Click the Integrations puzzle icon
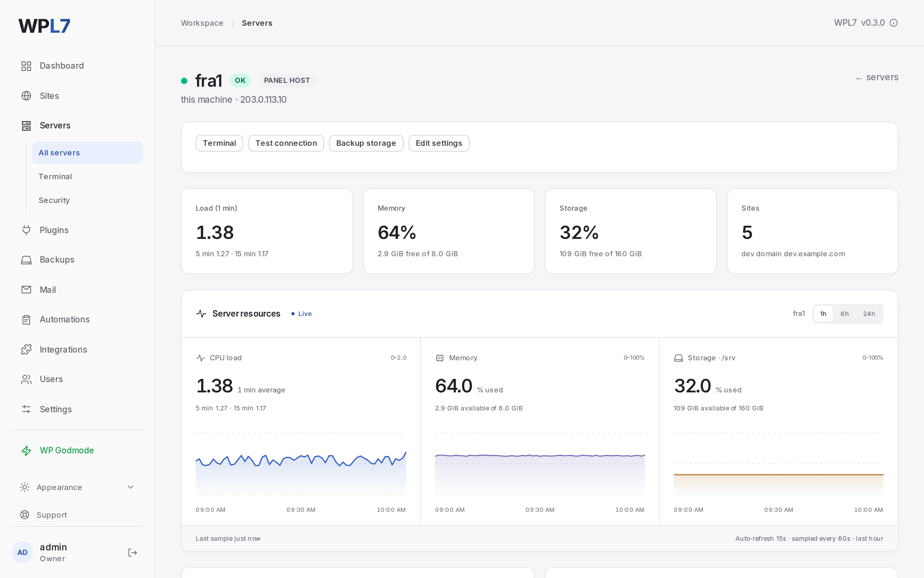Image resolution: width=924 pixels, height=578 pixels. (26, 349)
